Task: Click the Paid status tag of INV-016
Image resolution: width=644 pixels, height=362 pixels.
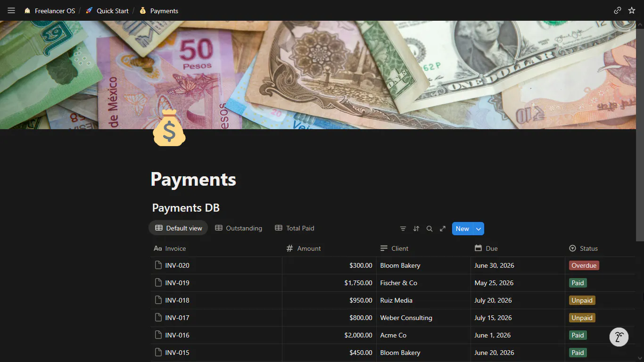Action: pyautogui.click(x=578, y=335)
